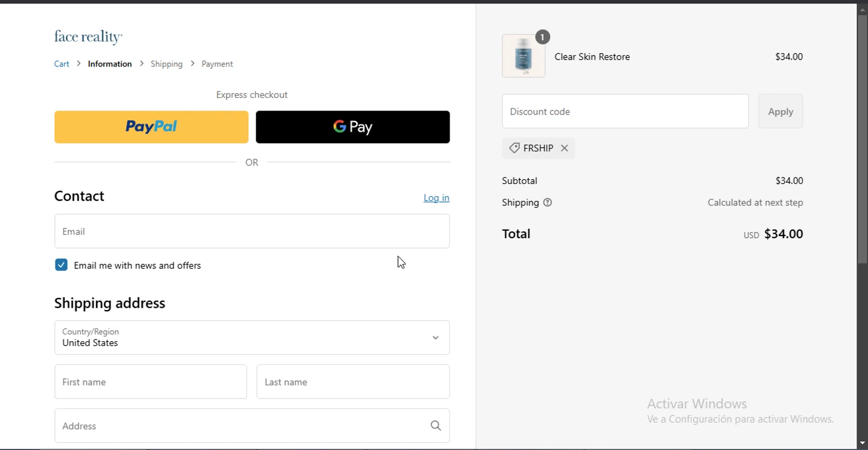Click the shipping help question mark icon
Viewport: 868px width, 450px height.
pyautogui.click(x=547, y=202)
